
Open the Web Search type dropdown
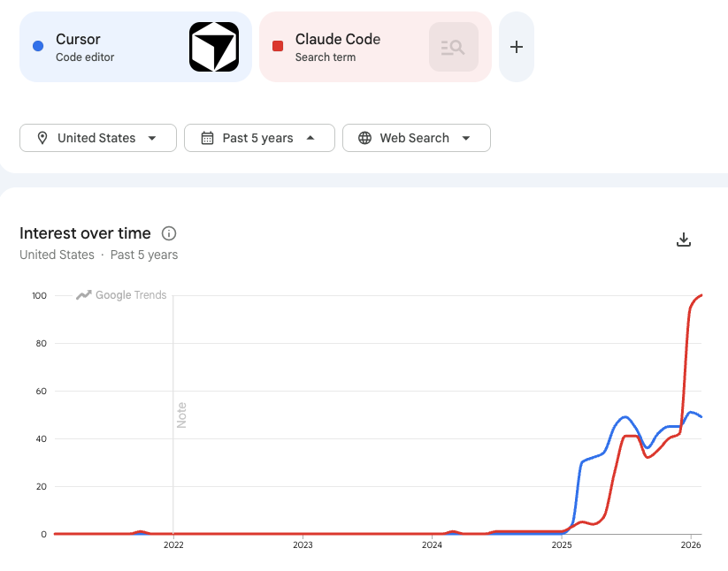pyautogui.click(x=417, y=138)
